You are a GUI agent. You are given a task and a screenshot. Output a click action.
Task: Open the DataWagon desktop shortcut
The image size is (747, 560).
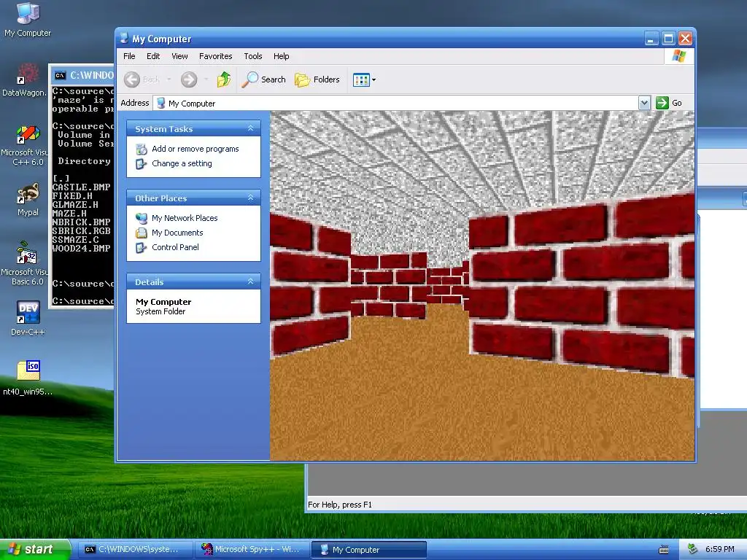(x=25, y=80)
